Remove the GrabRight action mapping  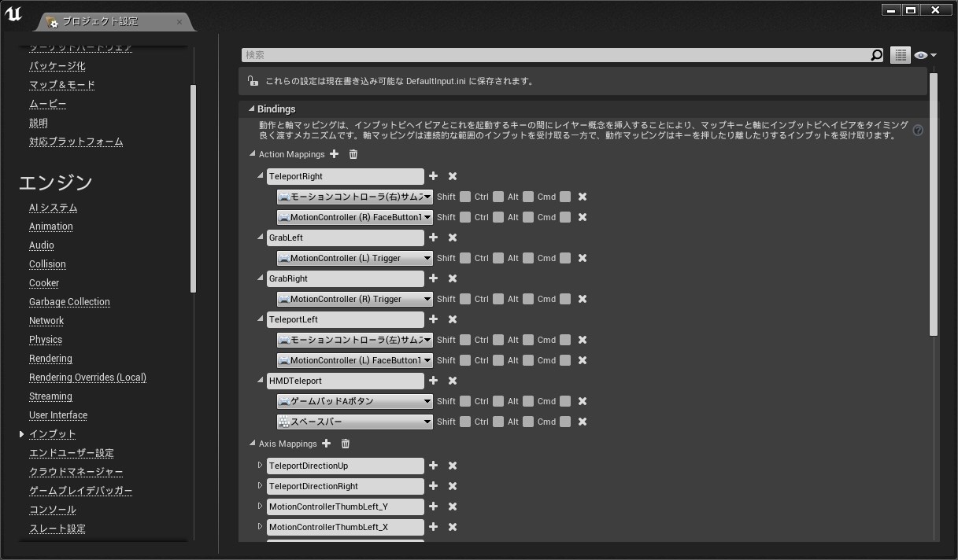click(x=453, y=278)
